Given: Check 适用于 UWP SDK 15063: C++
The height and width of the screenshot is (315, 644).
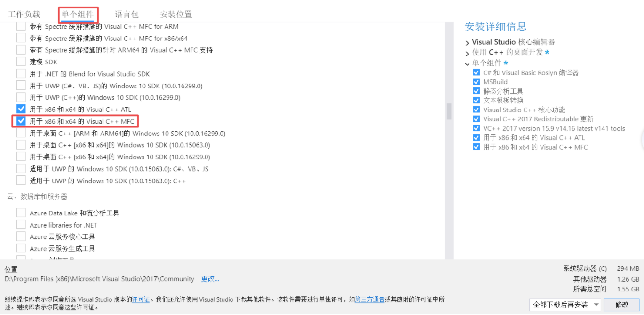Looking at the screenshot, I should point(21,181).
